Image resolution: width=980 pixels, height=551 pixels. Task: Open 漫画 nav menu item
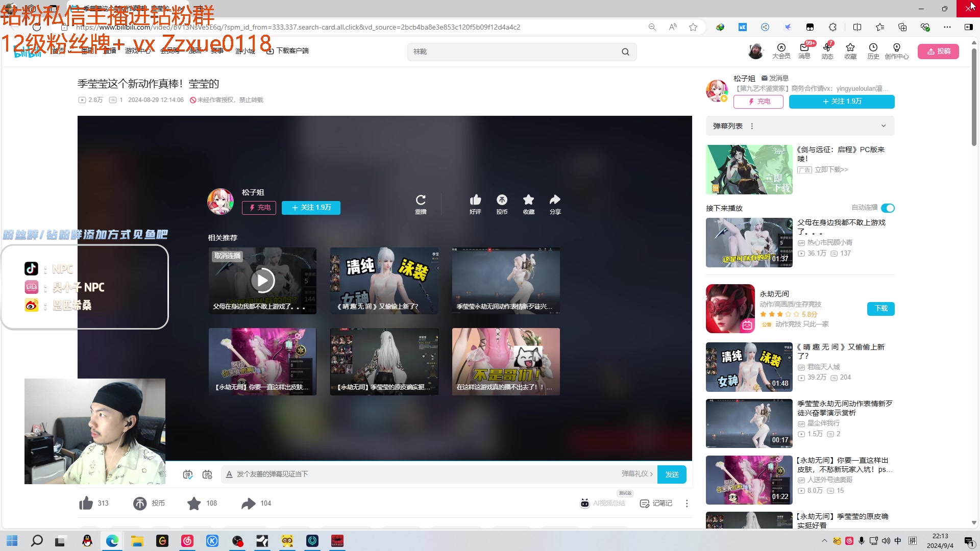(194, 51)
